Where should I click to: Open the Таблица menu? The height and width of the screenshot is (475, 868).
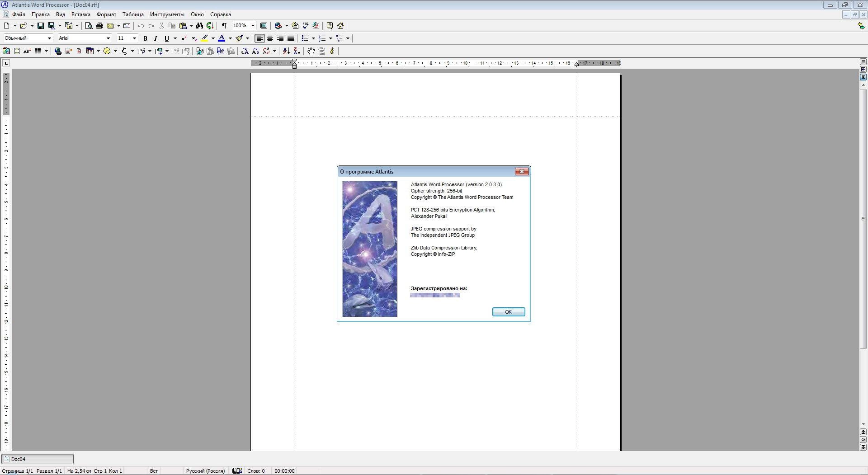(x=133, y=14)
